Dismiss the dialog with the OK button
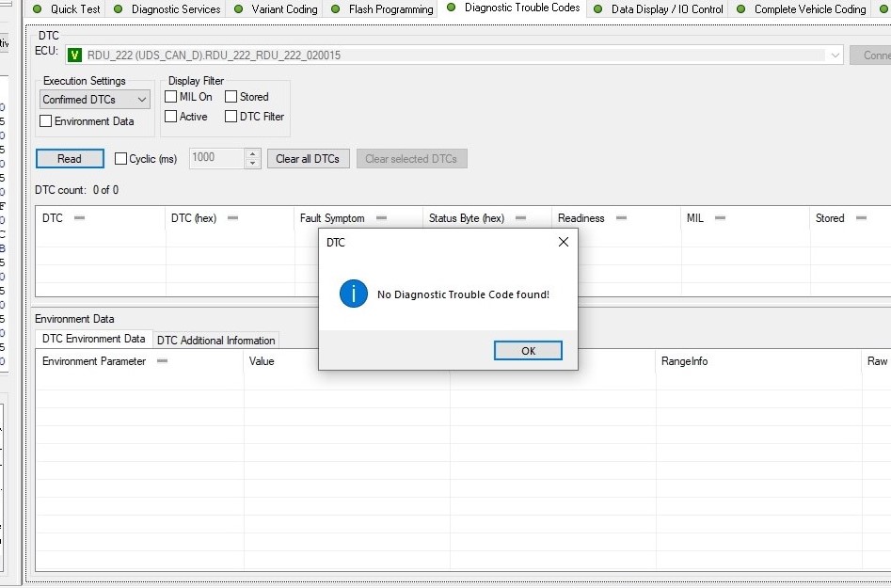 pyautogui.click(x=528, y=350)
